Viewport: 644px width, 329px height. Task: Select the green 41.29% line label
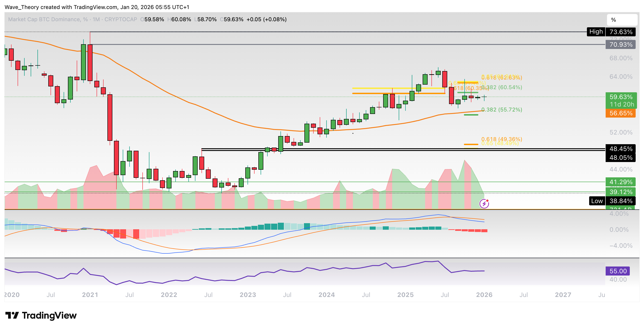coord(621,182)
